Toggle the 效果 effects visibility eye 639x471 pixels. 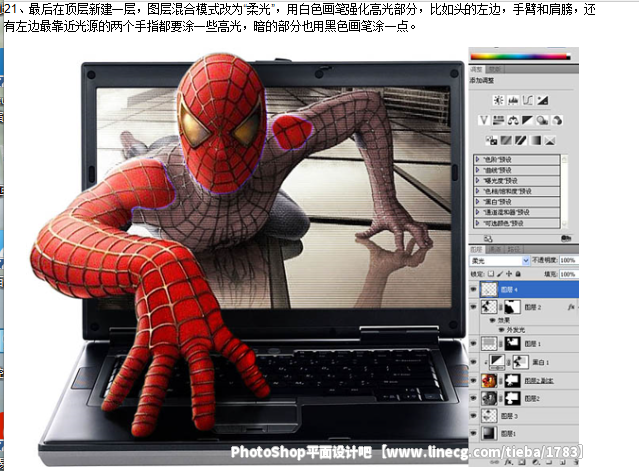493,320
